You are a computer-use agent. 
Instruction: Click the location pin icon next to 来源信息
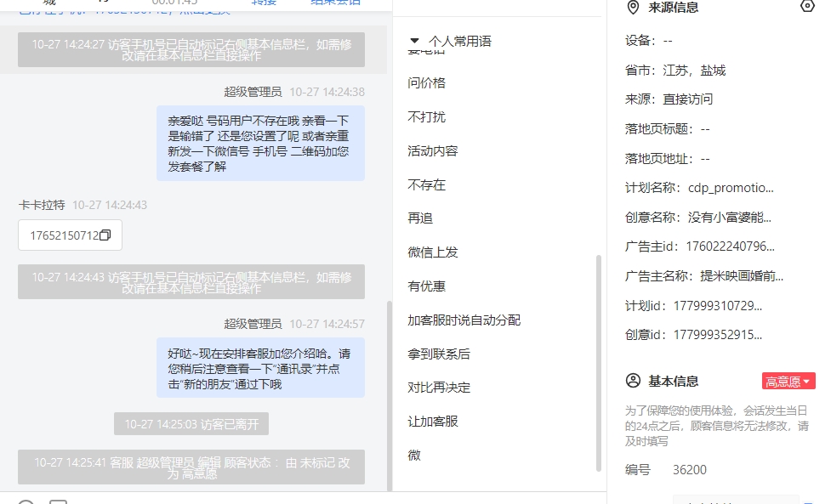pos(633,8)
